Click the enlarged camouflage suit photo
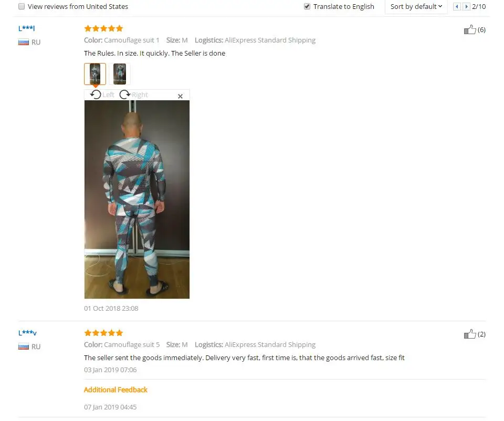This screenshot has height=421, width=504. tap(137, 199)
